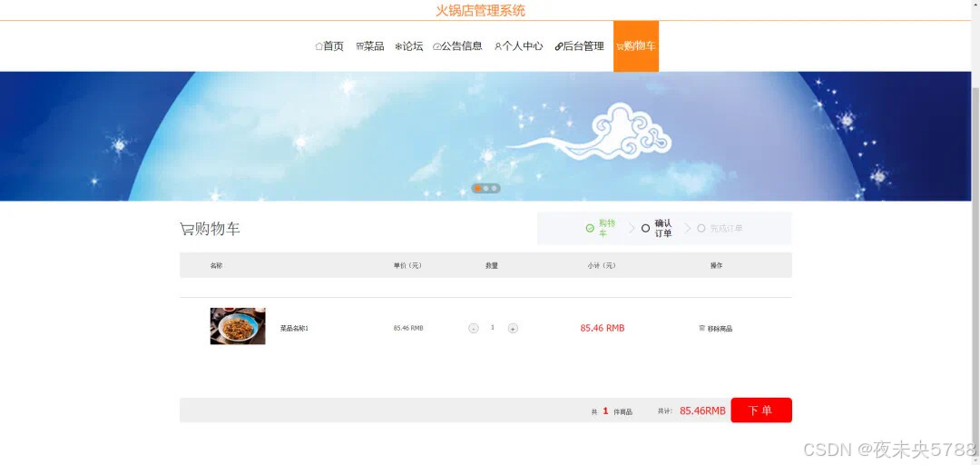Click the 菜品名称1 dish name
The image size is (980, 465).
click(x=294, y=329)
